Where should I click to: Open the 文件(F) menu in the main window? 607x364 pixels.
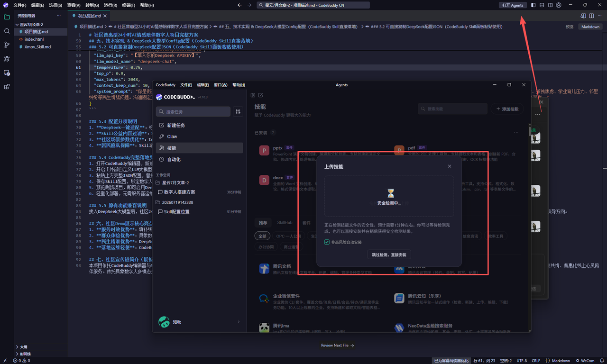20,5
